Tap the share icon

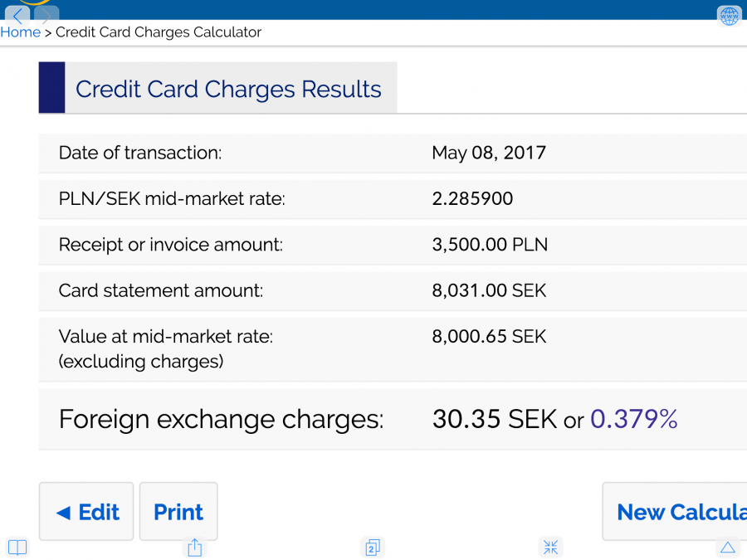tap(194, 548)
